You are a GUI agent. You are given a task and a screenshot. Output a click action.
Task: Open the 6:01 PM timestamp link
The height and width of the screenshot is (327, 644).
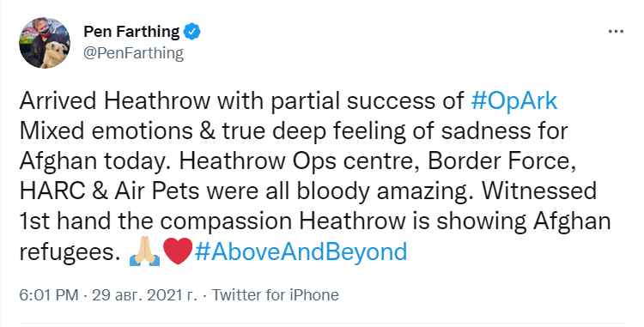tap(49, 295)
